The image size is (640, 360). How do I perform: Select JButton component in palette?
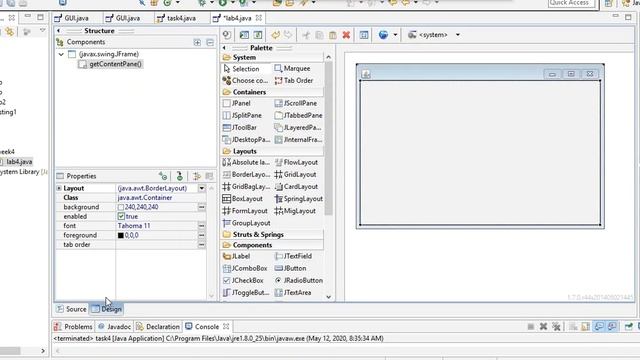coord(290,269)
